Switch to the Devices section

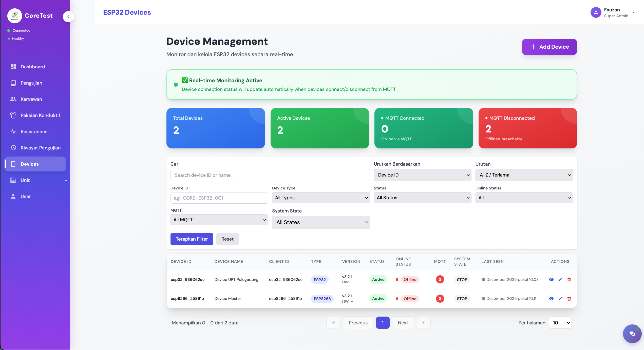(30, 164)
